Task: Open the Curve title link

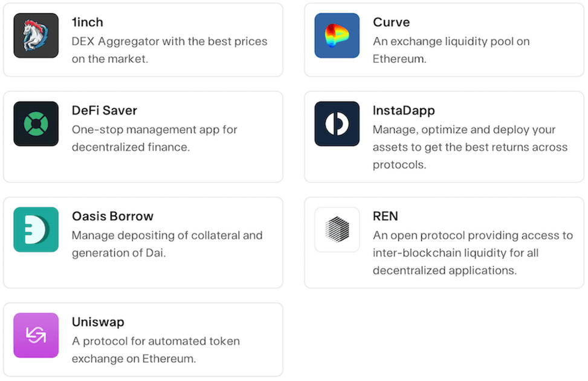Action: 391,22
